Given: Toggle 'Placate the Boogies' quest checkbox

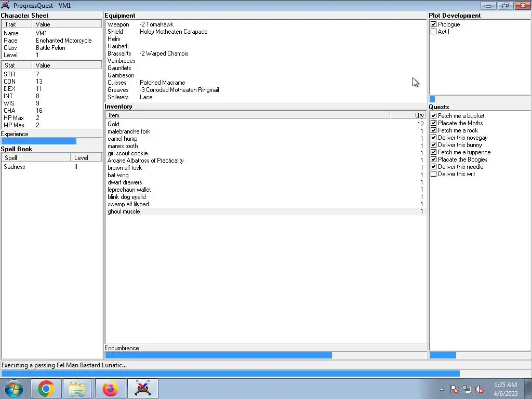Looking at the screenshot, I should pos(434,159).
